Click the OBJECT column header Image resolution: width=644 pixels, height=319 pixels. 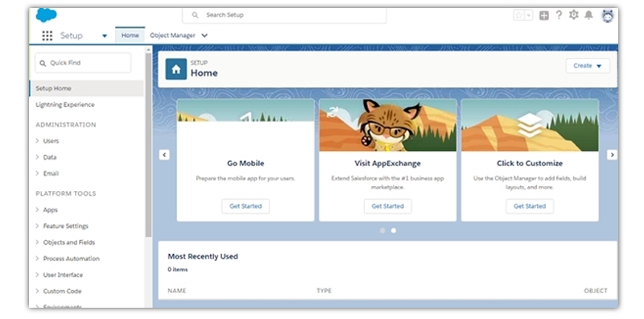(596, 291)
